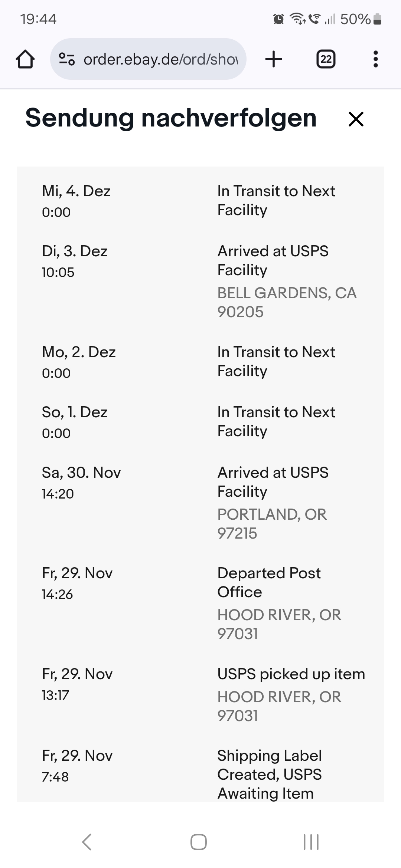Tap the order.ebay.de address bar
The image size is (401, 868).
pos(160,59)
